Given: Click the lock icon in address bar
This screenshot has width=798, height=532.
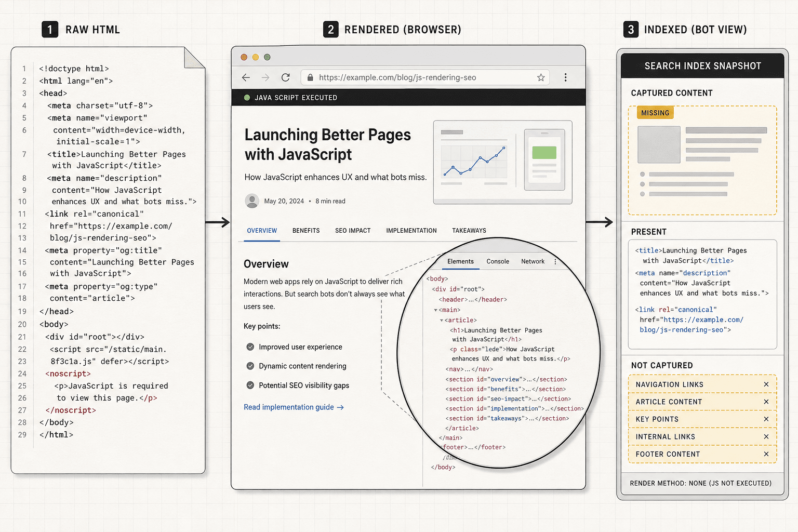Looking at the screenshot, I should [x=310, y=77].
